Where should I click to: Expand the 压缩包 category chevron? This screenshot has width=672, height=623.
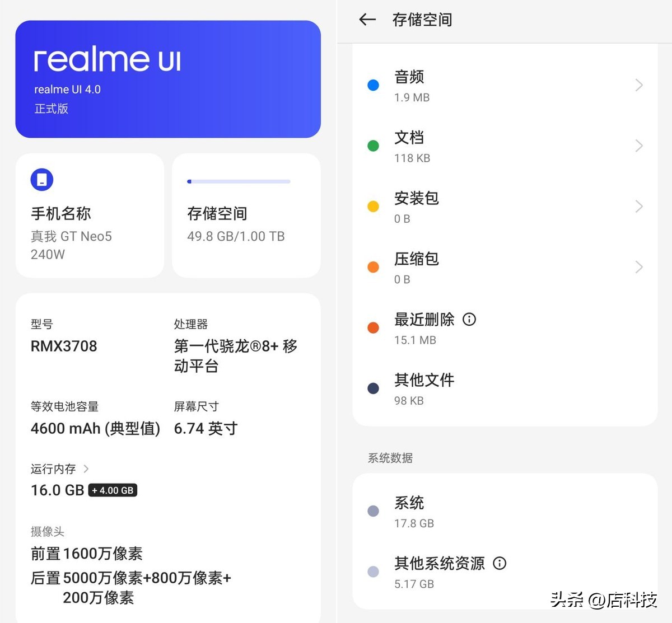coord(639,266)
